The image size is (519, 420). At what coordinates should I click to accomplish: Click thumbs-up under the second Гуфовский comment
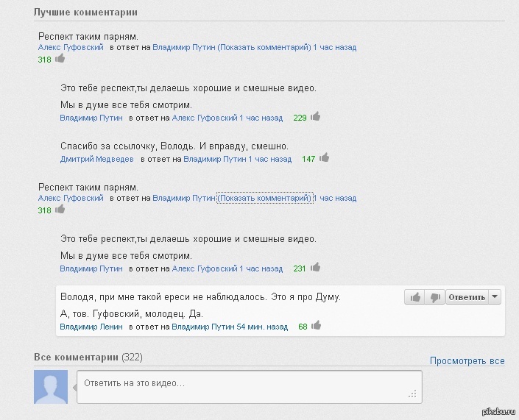tap(60, 209)
